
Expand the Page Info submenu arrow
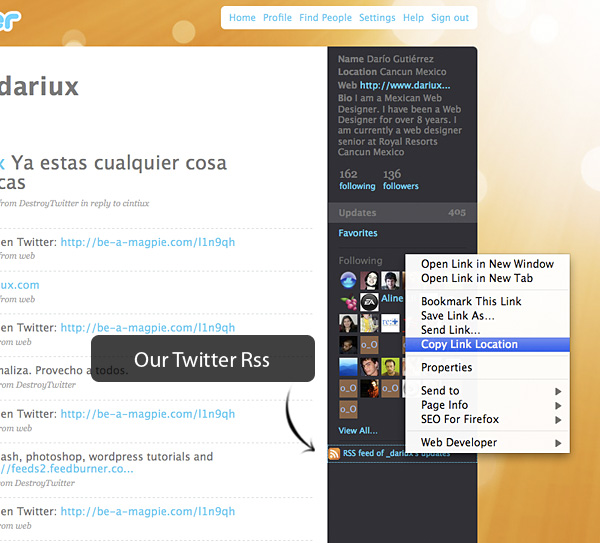click(558, 405)
